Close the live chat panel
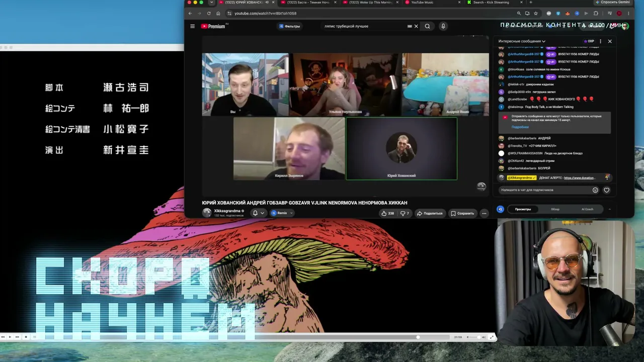The height and width of the screenshot is (362, 644). [610, 41]
